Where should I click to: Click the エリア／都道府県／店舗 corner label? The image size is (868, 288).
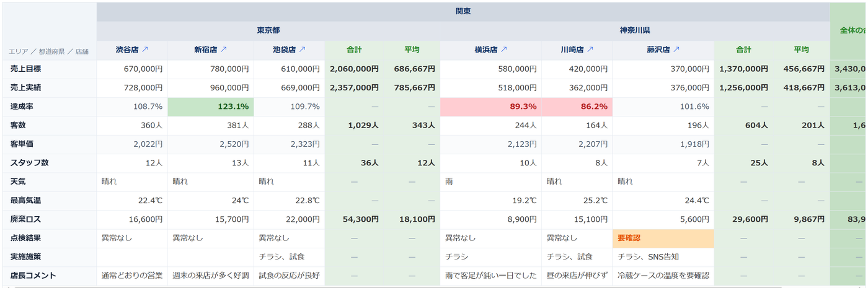point(48,51)
